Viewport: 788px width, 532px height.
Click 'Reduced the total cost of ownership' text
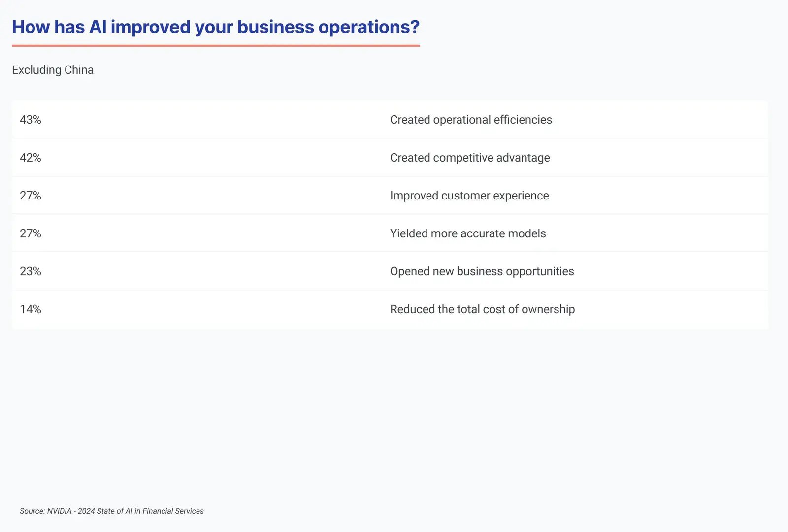[x=483, y=309]
